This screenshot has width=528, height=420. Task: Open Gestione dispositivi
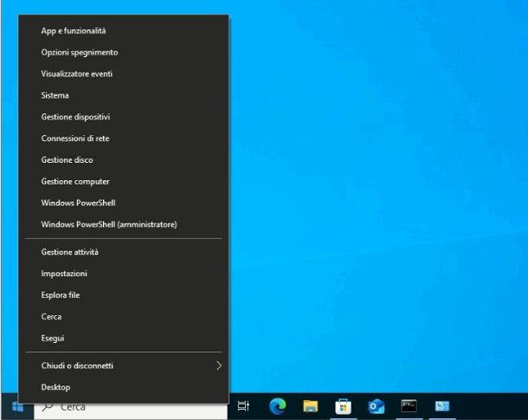click(124, 117)
